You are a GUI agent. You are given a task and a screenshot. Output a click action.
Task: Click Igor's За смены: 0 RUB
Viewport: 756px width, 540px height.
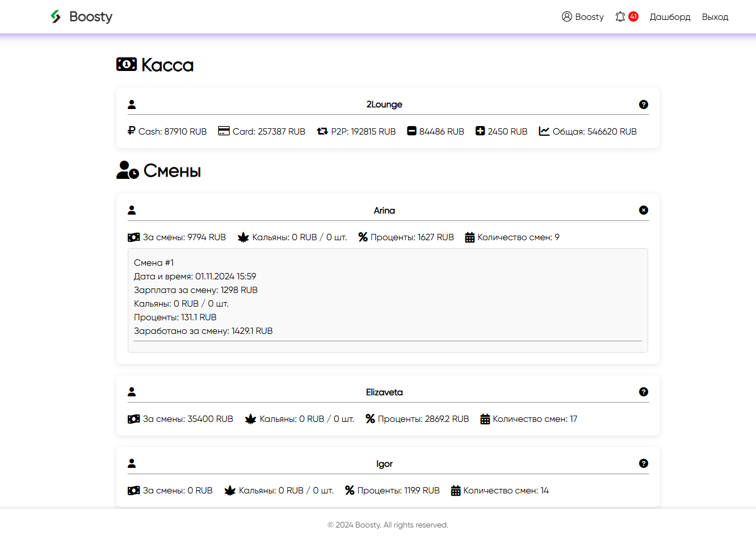178,491
